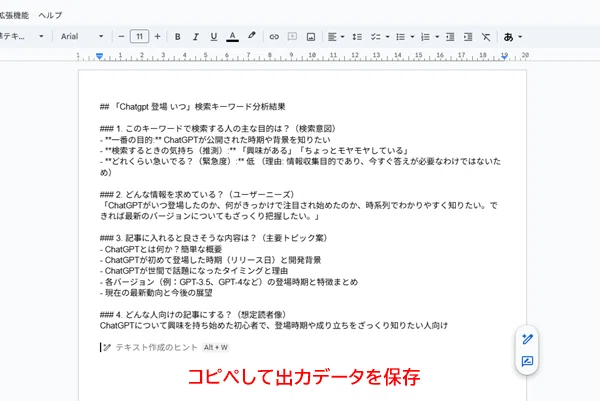Add a comment from the toolbar
600x401 pixels.
[292, 37]
